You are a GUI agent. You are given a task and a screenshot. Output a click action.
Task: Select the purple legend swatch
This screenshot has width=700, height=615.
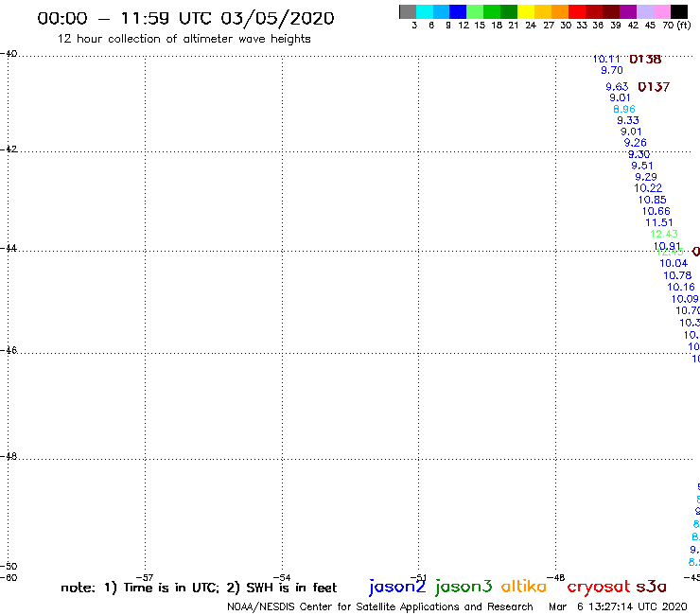[628, 11]
